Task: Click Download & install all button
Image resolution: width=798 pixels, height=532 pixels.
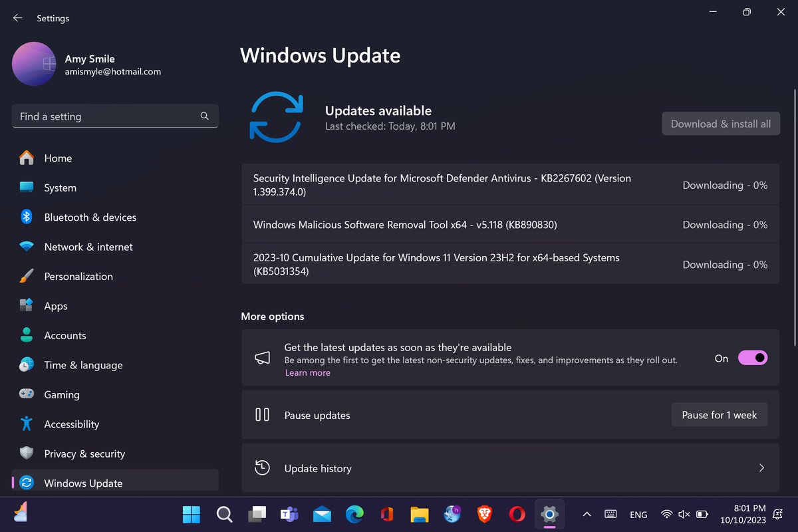Action: click(721, 124)
